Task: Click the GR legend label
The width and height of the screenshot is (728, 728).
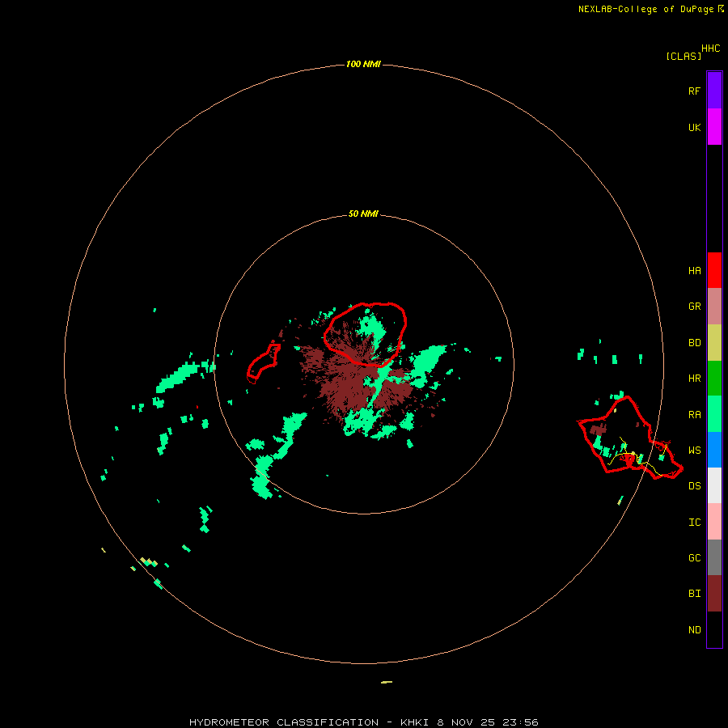Action: [x=694, y=307]
